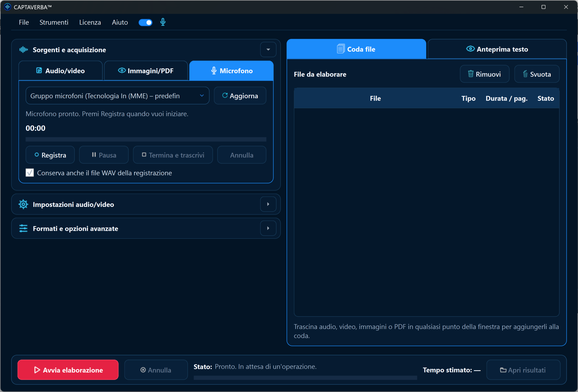Click the 'Tempo stimato: —' label
Viewport: 578px width, 392px height.
(451, 370)
